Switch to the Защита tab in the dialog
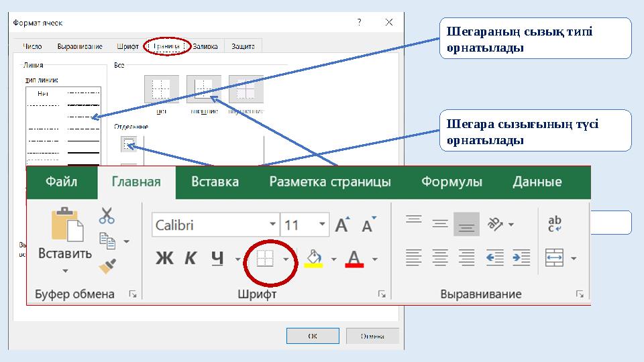 243,46
